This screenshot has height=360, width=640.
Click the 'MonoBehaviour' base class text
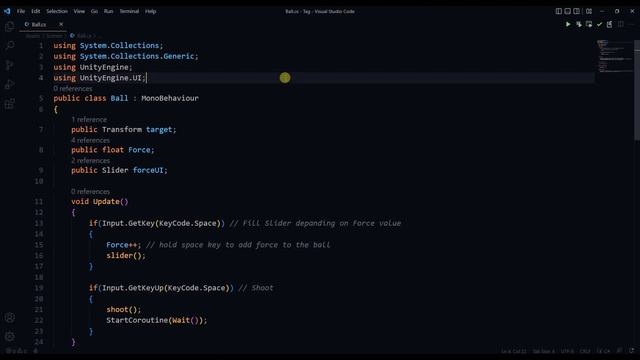tap(170, 98)
